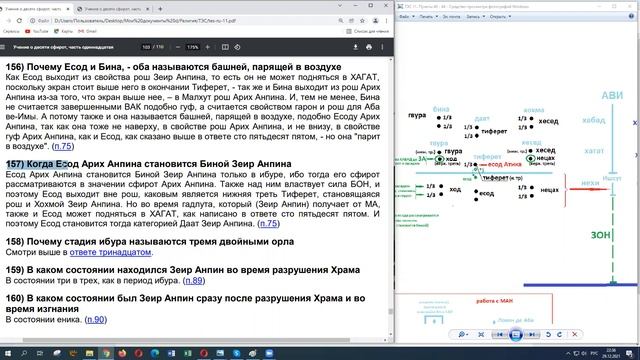Open Skype from the taskbar
This screenshot has height=360, width=640.
pos(236,353)
